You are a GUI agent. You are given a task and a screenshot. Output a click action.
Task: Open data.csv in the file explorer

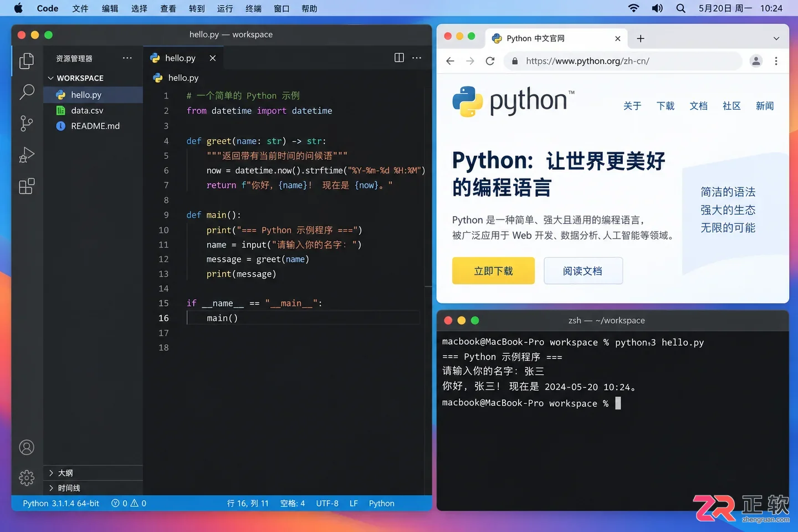click(93, 110)
